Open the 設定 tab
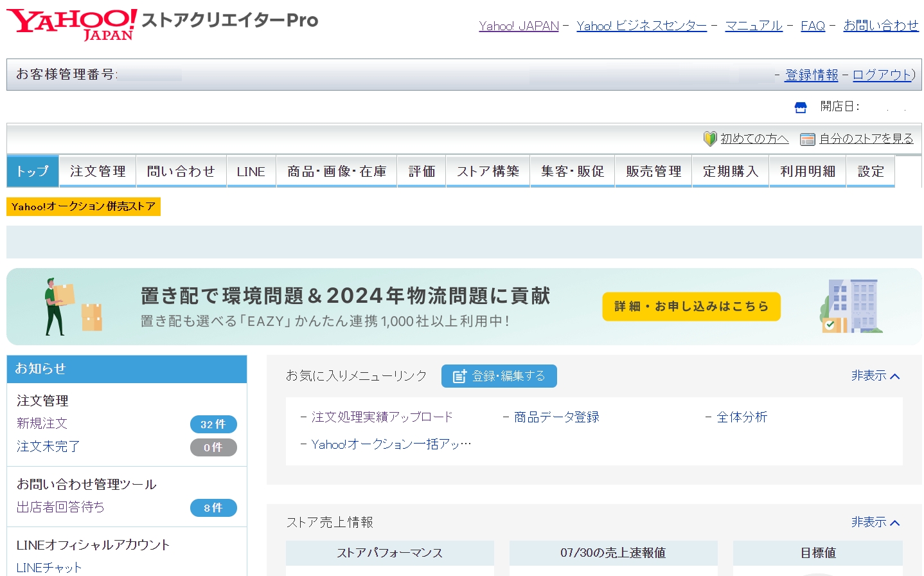This screenshot has height=576, width=924. click(870, 171)
